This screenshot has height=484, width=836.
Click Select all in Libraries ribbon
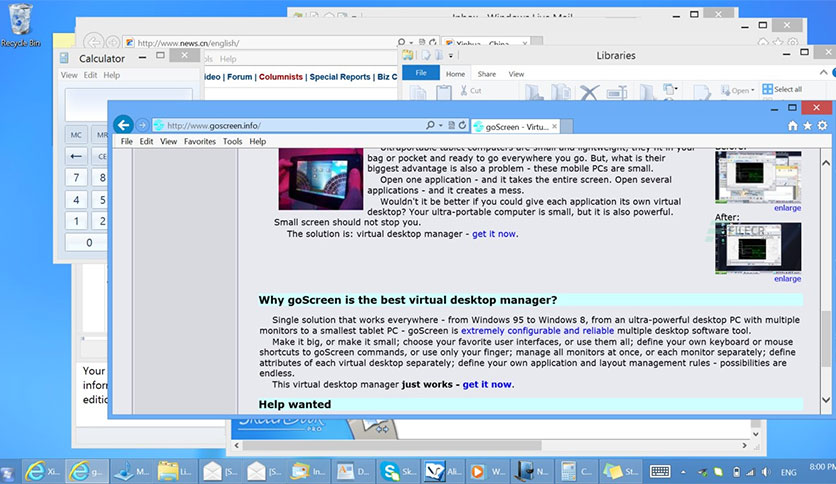pyautogui.click(x=782, y=89)
